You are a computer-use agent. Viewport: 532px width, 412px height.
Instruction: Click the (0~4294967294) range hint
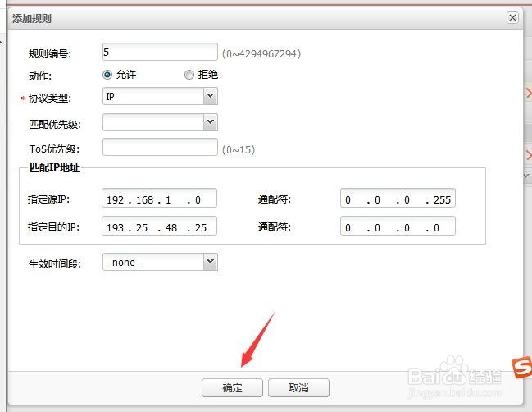[x=261, y=53]
